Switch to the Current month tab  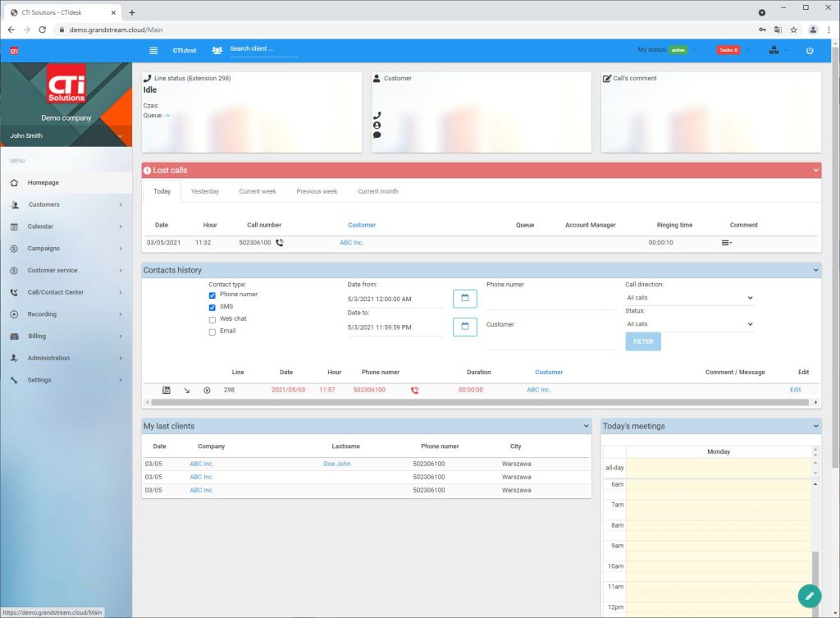pos(377,191)
